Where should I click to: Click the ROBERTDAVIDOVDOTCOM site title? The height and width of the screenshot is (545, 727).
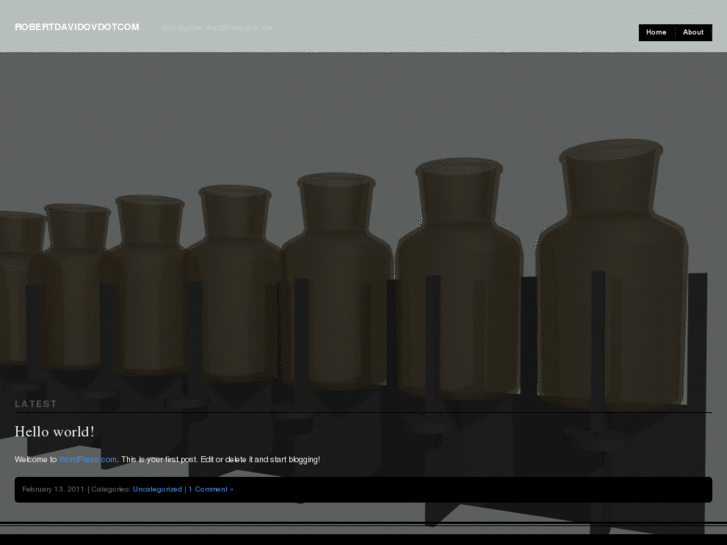tap(77, 27)
